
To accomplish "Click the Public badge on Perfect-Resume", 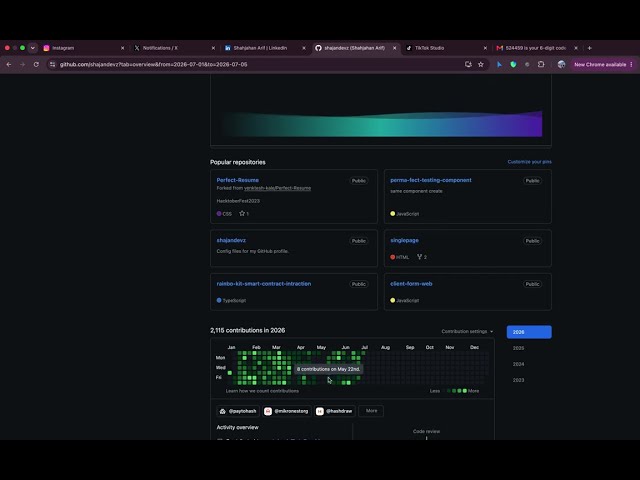I will [359, 181].
